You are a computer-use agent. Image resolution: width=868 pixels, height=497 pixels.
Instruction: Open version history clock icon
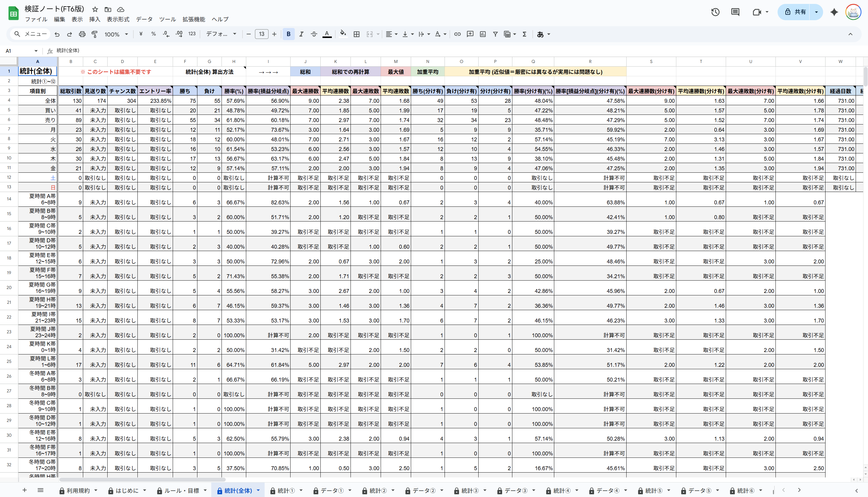[x=715, y=12]
